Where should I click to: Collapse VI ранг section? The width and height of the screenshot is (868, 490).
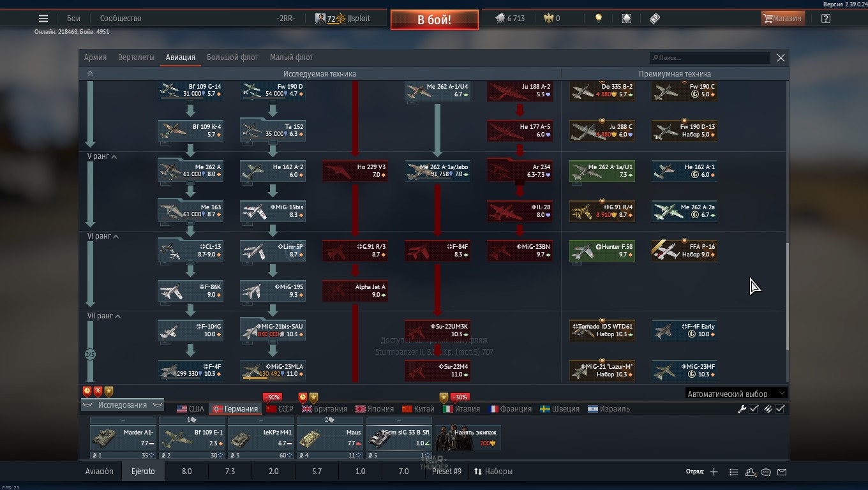coord(103,236)
